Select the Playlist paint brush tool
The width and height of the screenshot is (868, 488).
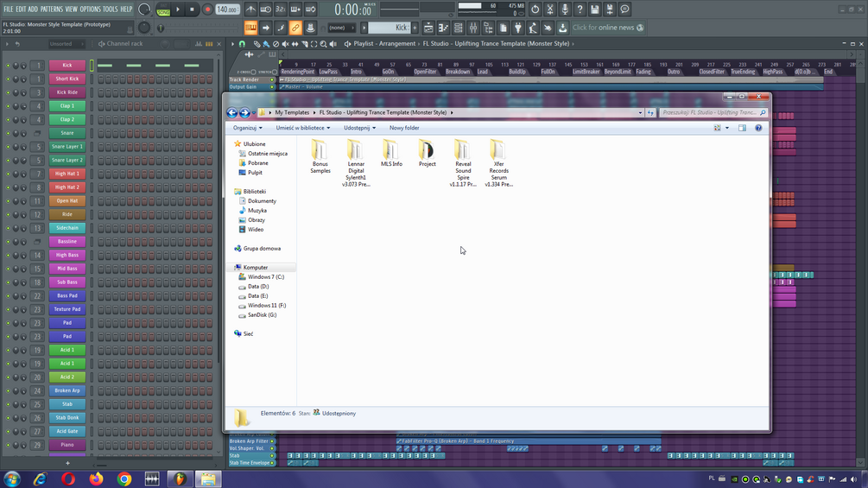[x=266, y=44]
